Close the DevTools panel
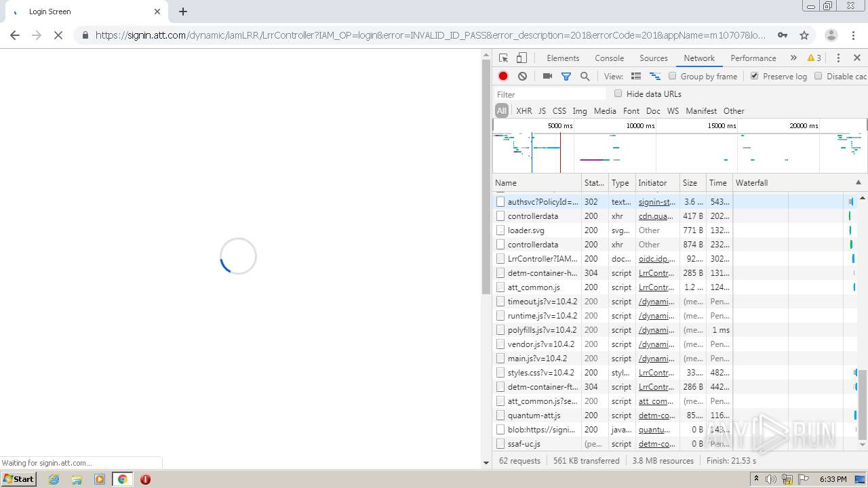The height and width of the screenshot is (488, 868). click(857, 58)
